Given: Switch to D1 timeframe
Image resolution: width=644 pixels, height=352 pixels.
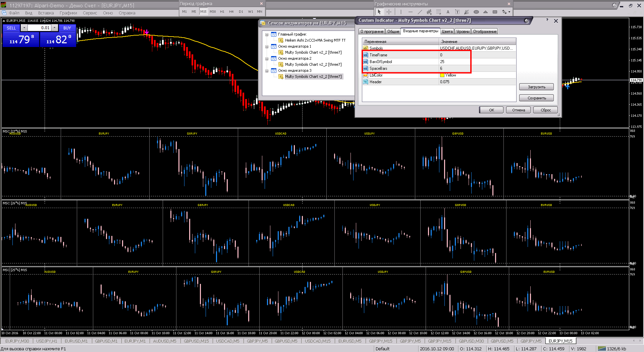Looking at the screenshot, I should click(241, 11).
